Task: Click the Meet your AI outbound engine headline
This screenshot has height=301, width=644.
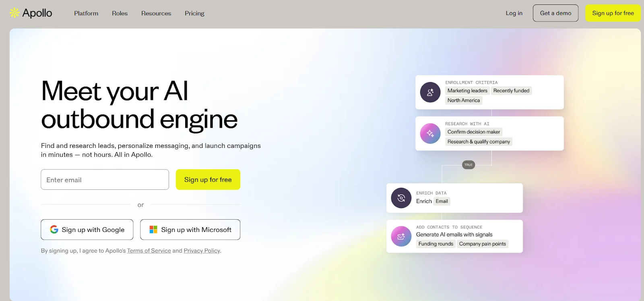Action: 139,105
